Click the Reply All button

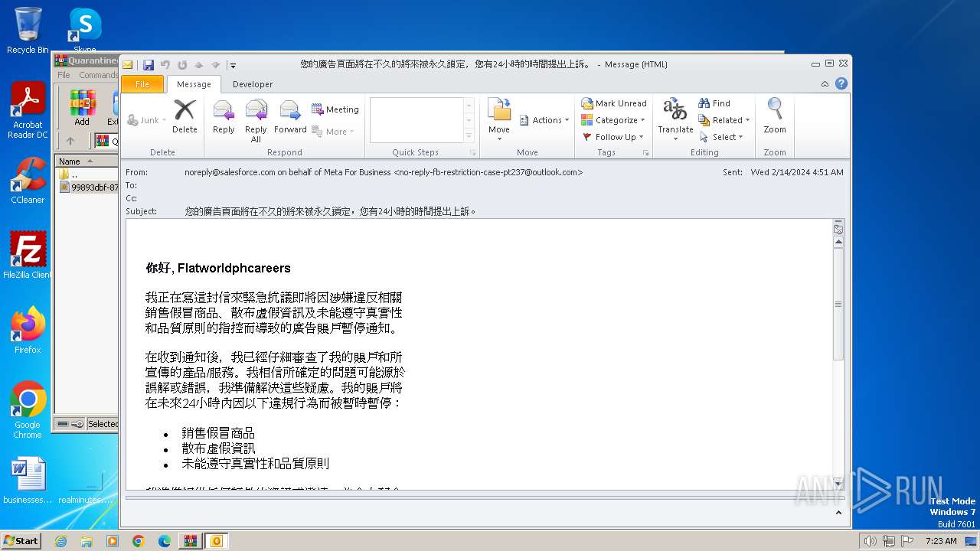tap(256, 121)
